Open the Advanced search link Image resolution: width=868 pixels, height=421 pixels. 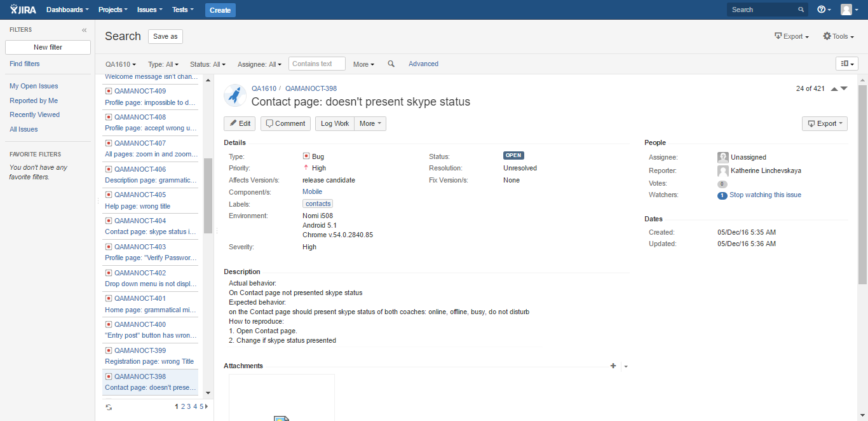pos(424,64)
